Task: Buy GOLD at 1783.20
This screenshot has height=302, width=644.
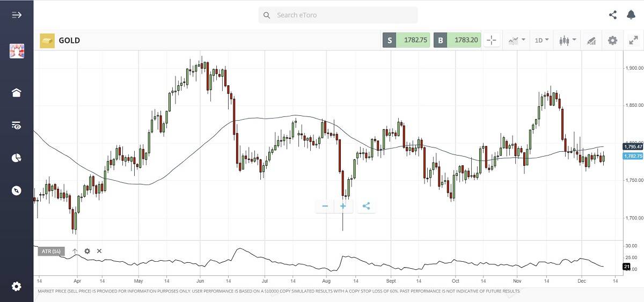Action: (457, 40)
